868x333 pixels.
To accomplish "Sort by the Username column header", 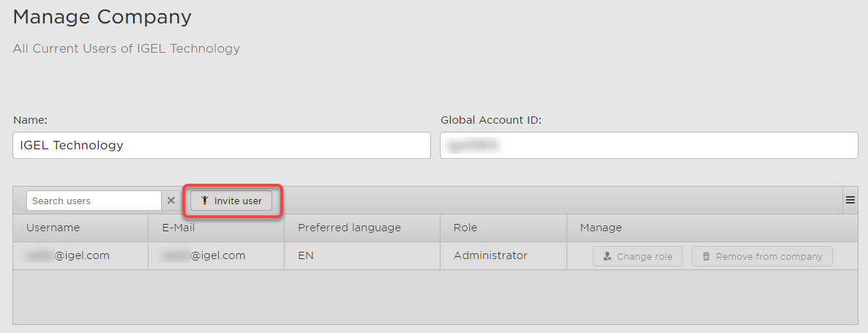I will click(x=53, y=228).
